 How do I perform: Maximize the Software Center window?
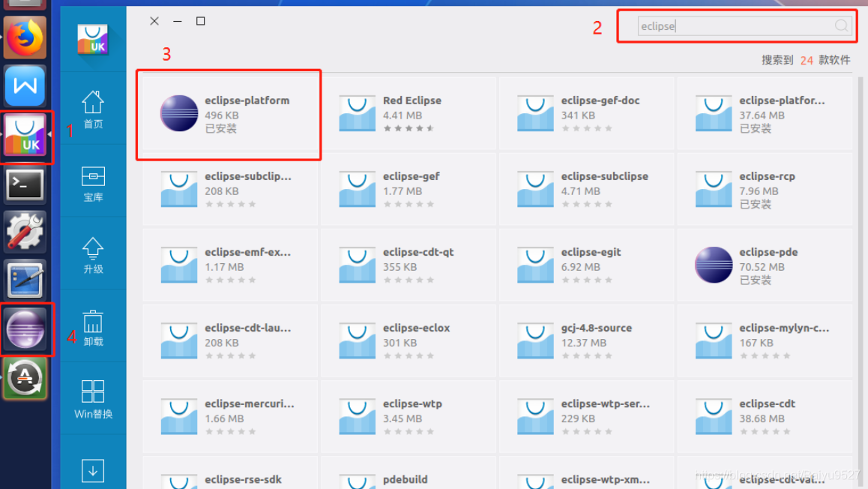(x=200, y=21)
